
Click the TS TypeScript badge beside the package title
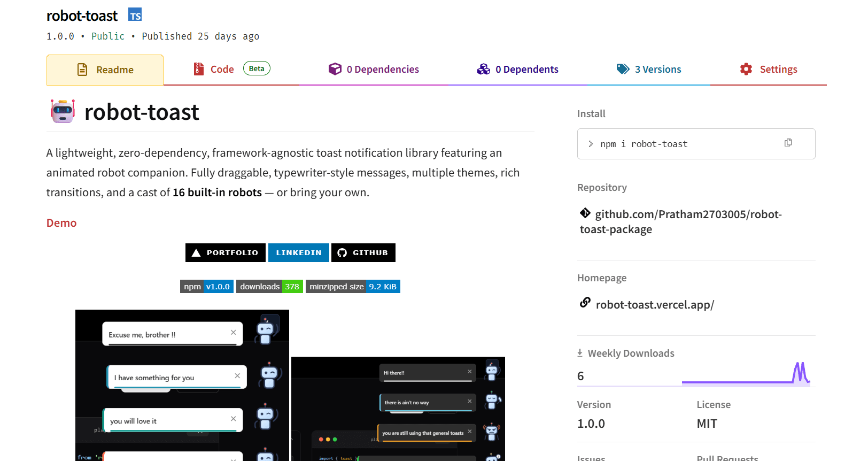click(135, 15)
